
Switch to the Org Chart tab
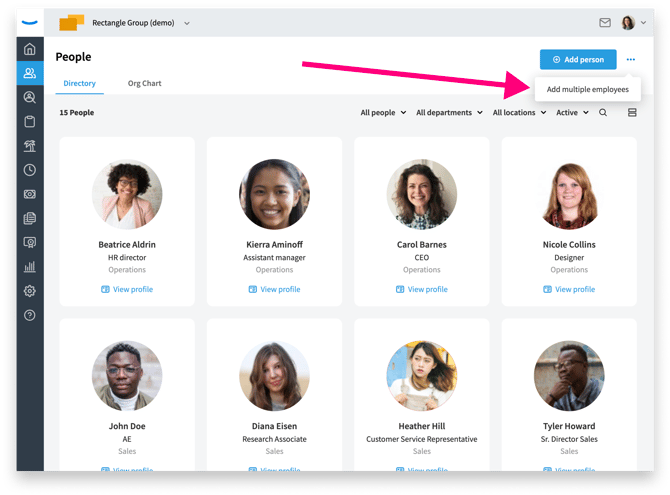(144, 83)
